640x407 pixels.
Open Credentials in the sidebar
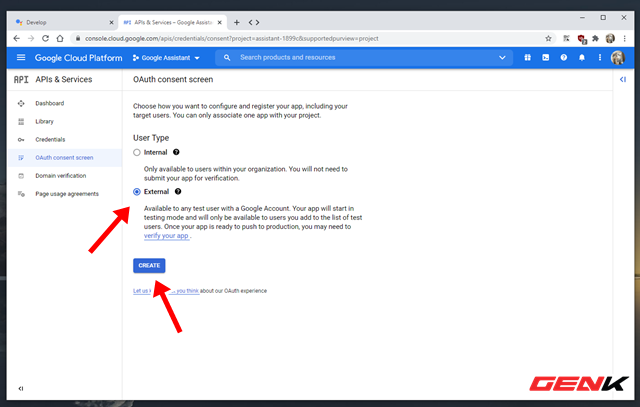64,139
